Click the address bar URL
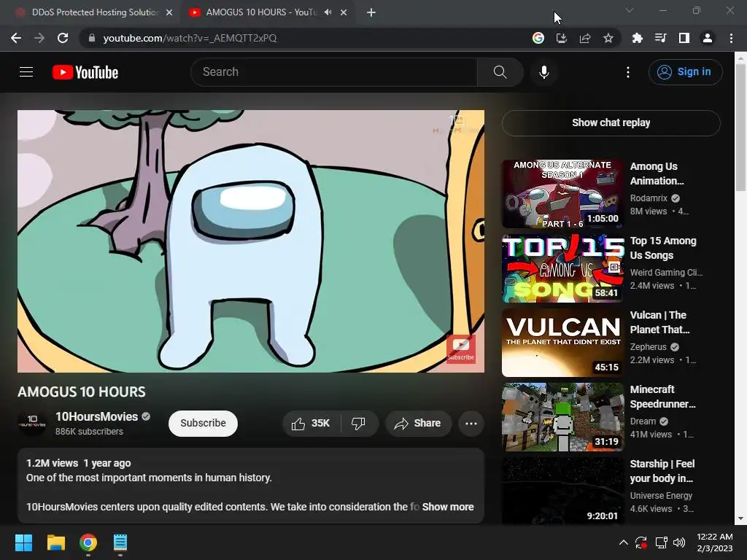The width and height of the screenshot is (747, 560). click(190, 38)
